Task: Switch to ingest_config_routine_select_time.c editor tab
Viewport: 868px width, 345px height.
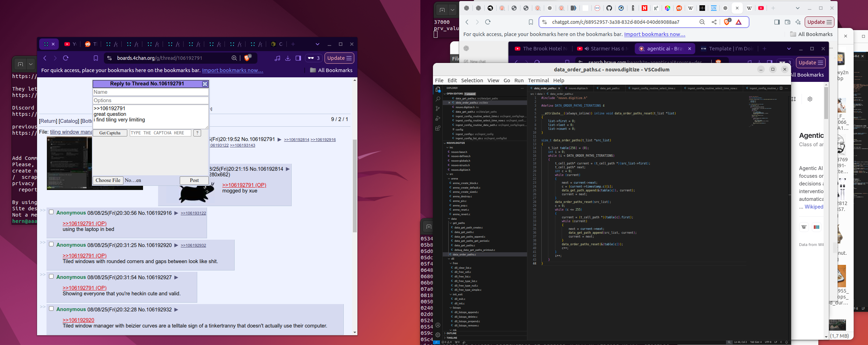Action: [653, 88]
